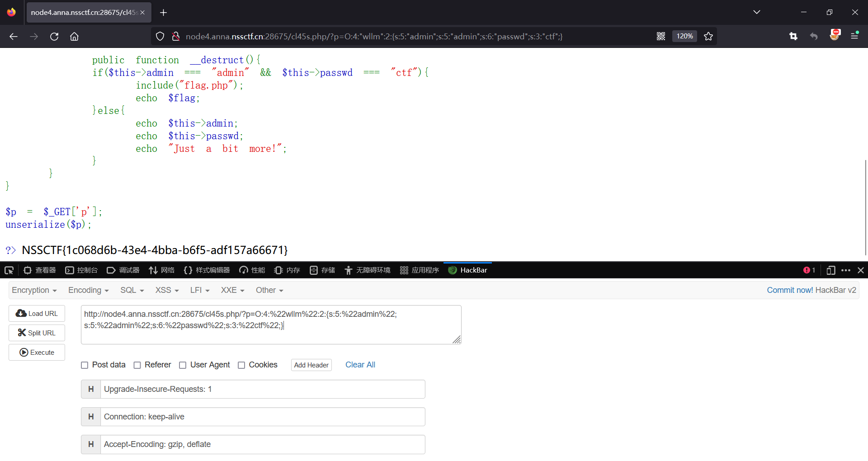Screen dimensions: 868x461
Task: Click the Load URL button
Action: pyautogui.click(x=37, y=314)
